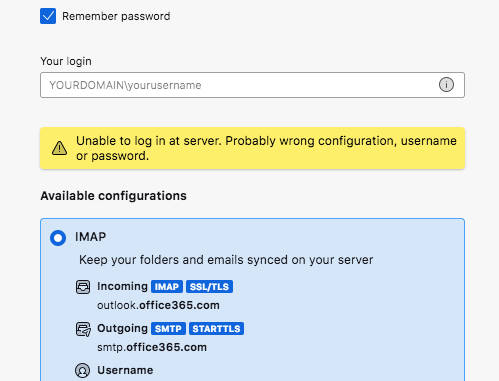The image size is (499, 381).
Task: Click the 'Outgoing' label text
Action: pyautogui.click(x=122, y=328)
